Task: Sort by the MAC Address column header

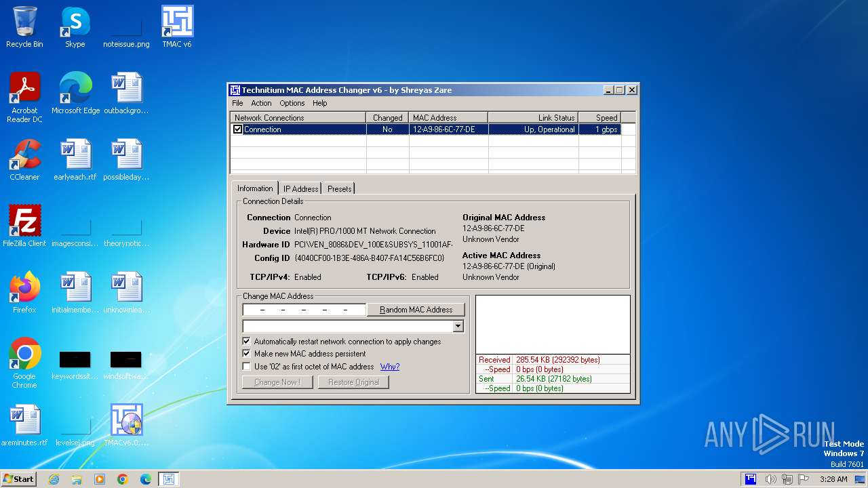Action: click(448, 118)
